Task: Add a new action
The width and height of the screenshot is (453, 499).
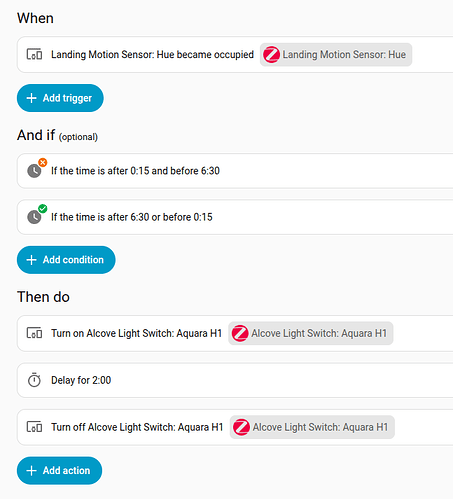Action: tap(59, 470)
